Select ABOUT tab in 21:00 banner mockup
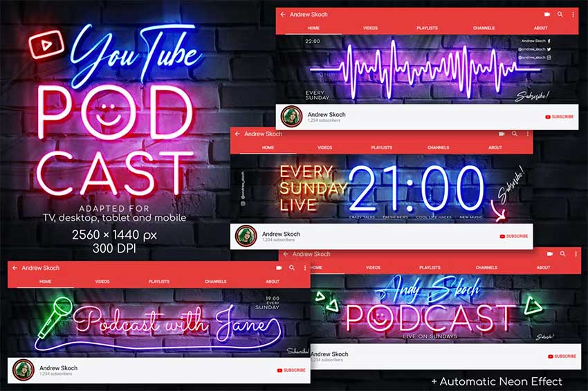Image resolution: width=588 pixels, height=391 pixels. [495, 147]
